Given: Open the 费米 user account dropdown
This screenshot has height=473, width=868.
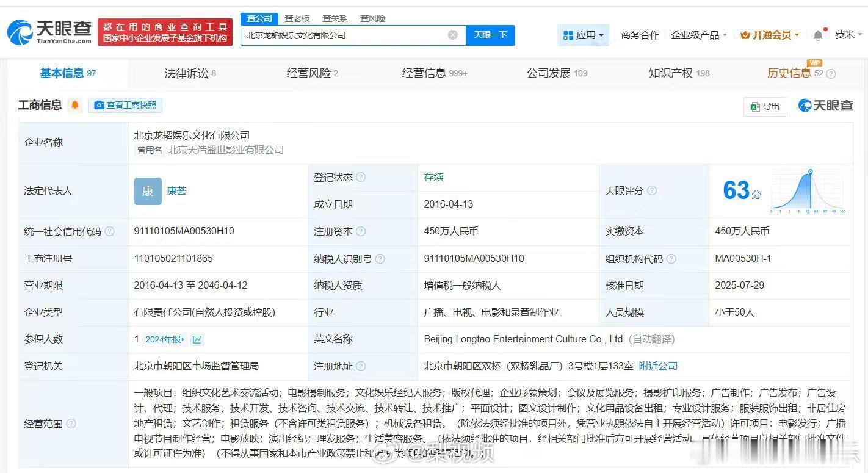Looking at the screenshot, I should point(849,35).
